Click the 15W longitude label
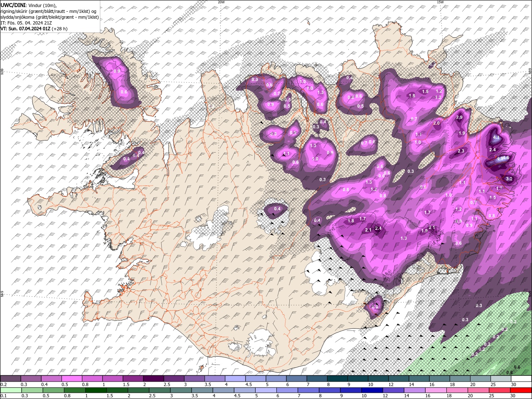Screen dimensions: 532x399 [x=440, y=2]
